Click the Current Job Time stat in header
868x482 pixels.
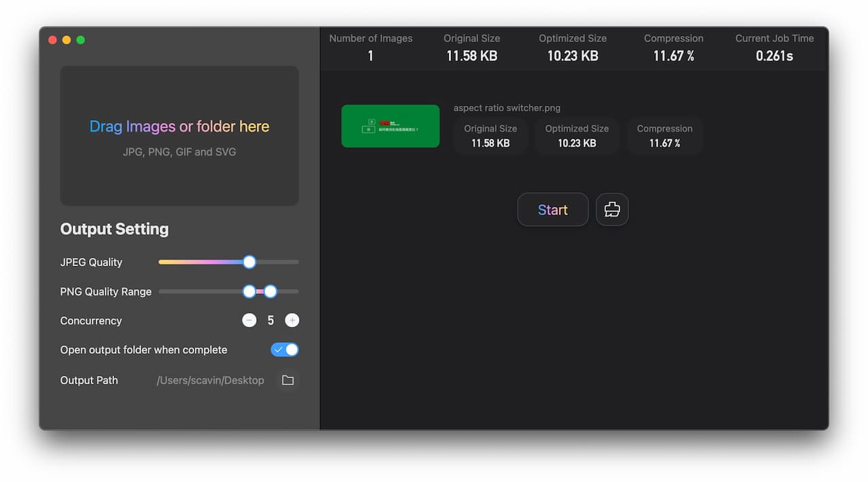[774, 48]
